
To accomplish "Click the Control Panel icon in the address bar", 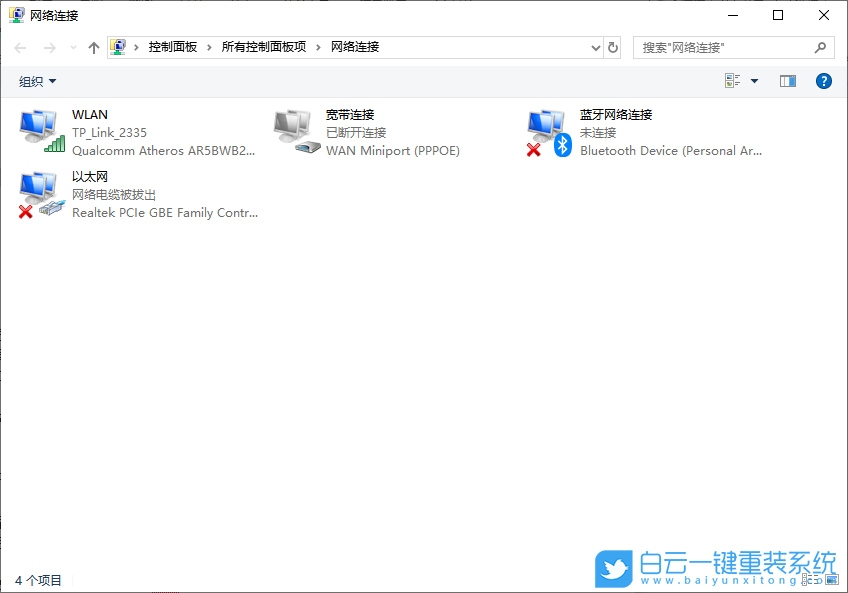I will click(119, 46).
